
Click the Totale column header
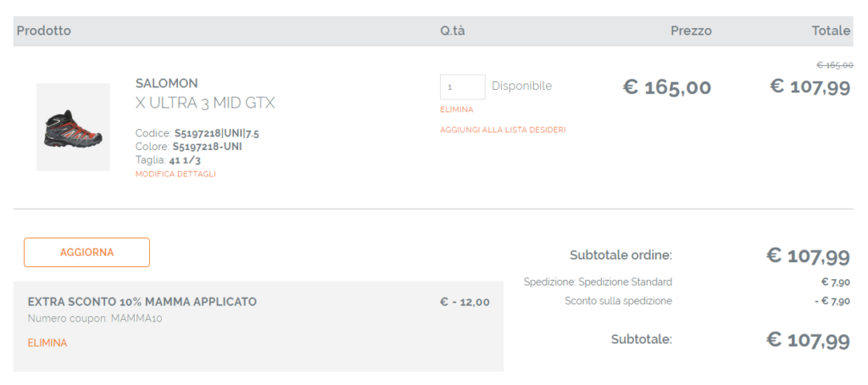[x=831, y=31]
